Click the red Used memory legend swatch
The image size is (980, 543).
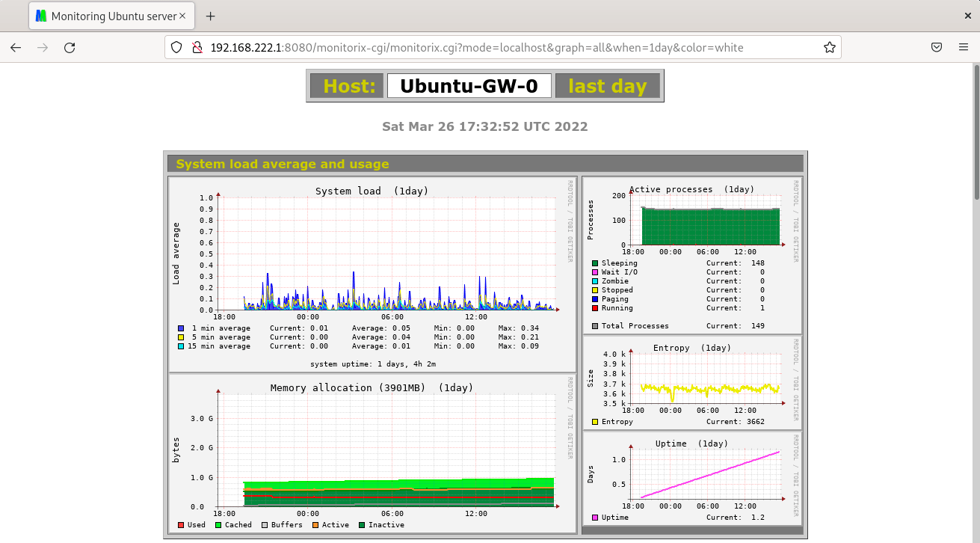point(181,525)
